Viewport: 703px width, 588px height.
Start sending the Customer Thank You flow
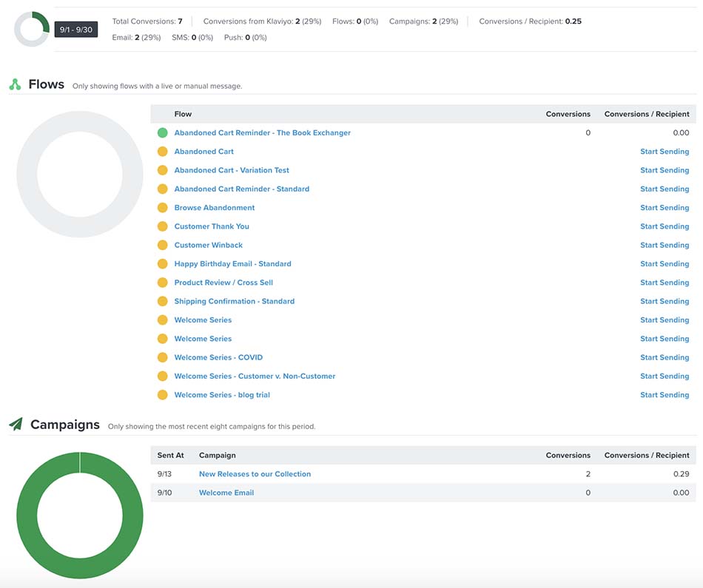click(665, 226)
